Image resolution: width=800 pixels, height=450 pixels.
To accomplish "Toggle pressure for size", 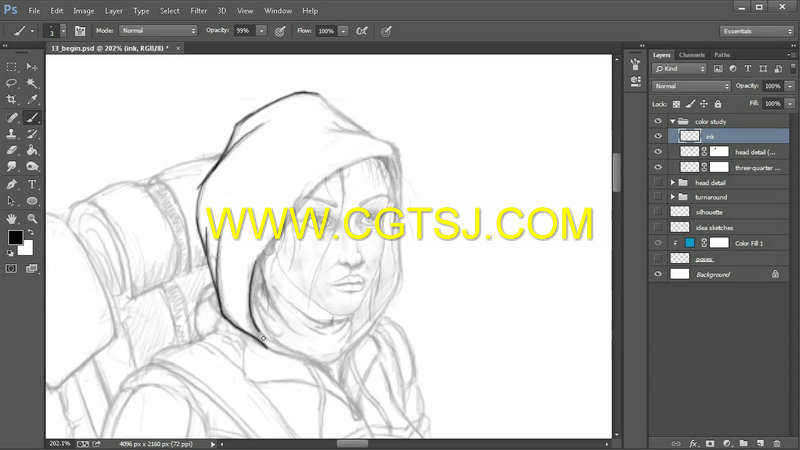I will 386,31.
